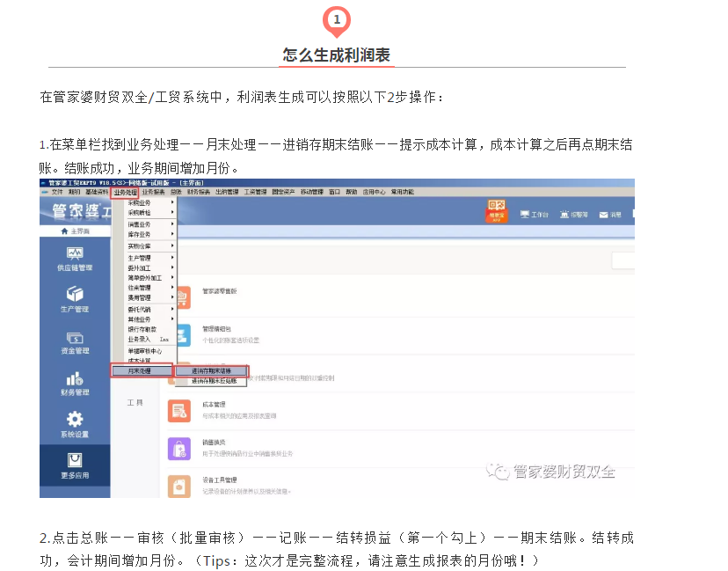Expand the 委外加工 submenu arrow

tap(172, 267)
